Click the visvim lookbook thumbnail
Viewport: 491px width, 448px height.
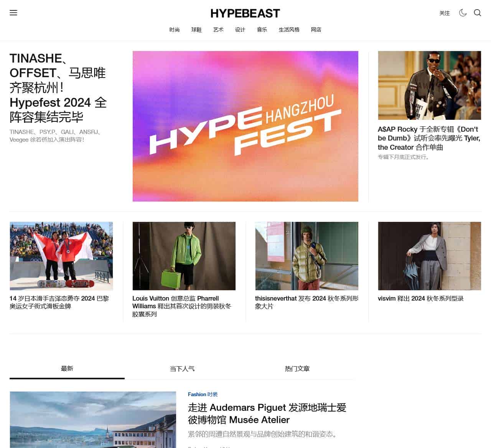click(x=429, y=256)
